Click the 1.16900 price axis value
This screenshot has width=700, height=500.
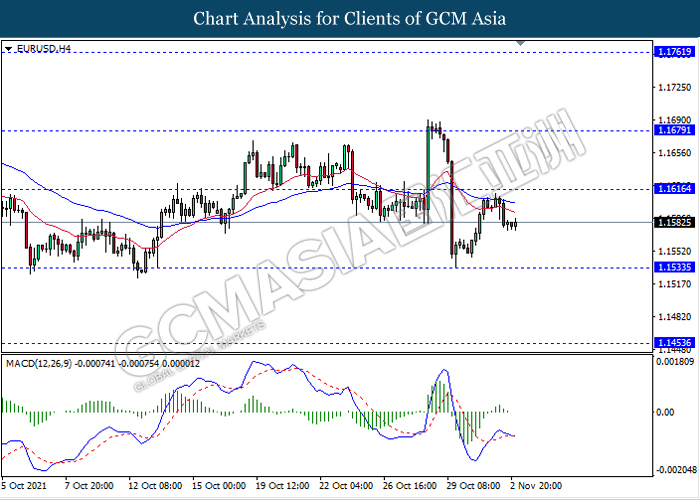click(675, 120)
